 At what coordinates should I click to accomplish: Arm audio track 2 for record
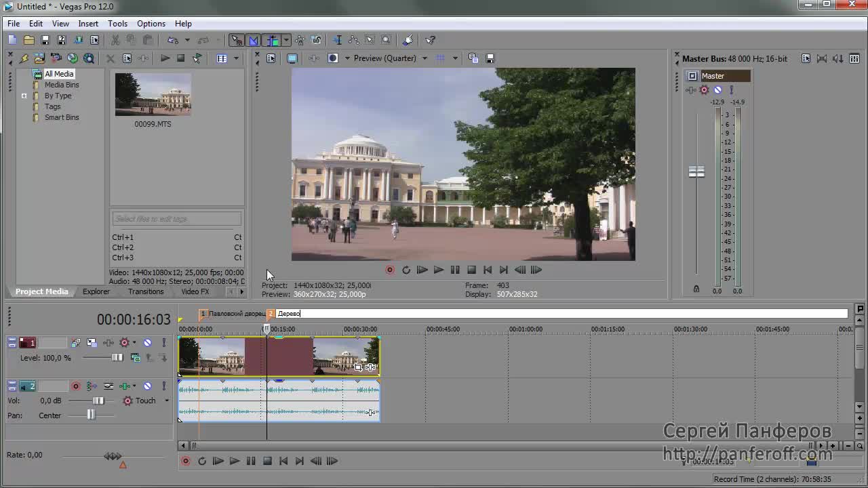pyautogui.click(x=76, y=386)
